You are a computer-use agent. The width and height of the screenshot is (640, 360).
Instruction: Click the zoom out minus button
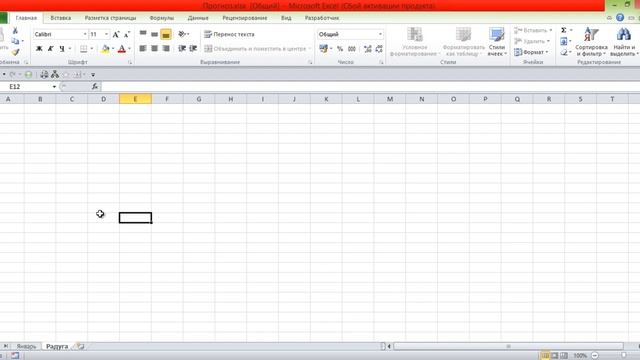595,356
